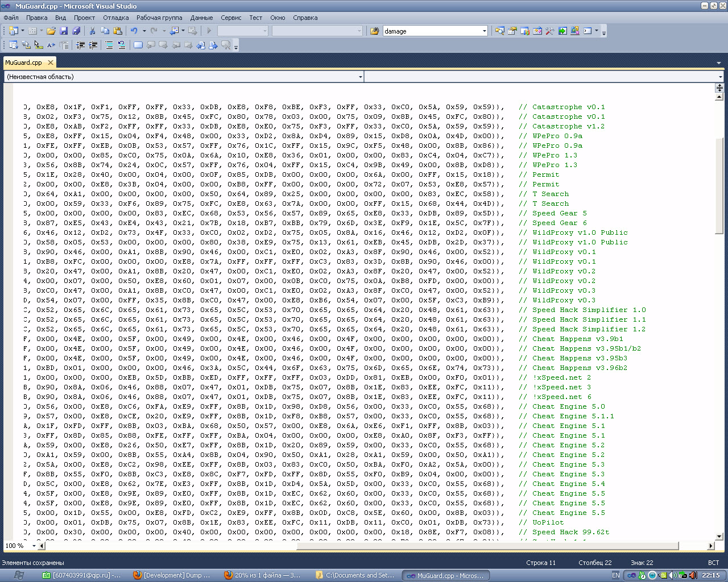
Task: Click the Open File folder icon
Action: click(x=51, y=31)
